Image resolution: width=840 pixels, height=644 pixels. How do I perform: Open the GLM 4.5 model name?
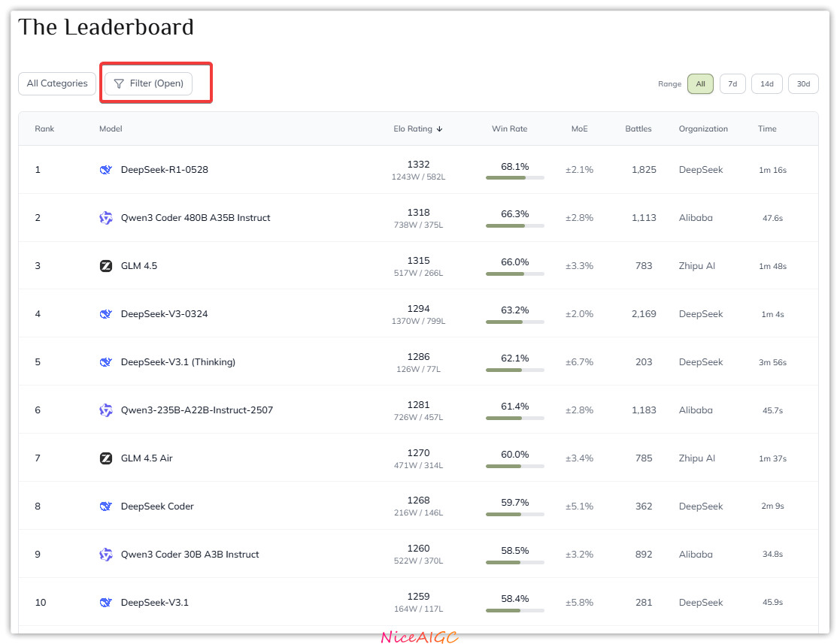coord(139,266)
